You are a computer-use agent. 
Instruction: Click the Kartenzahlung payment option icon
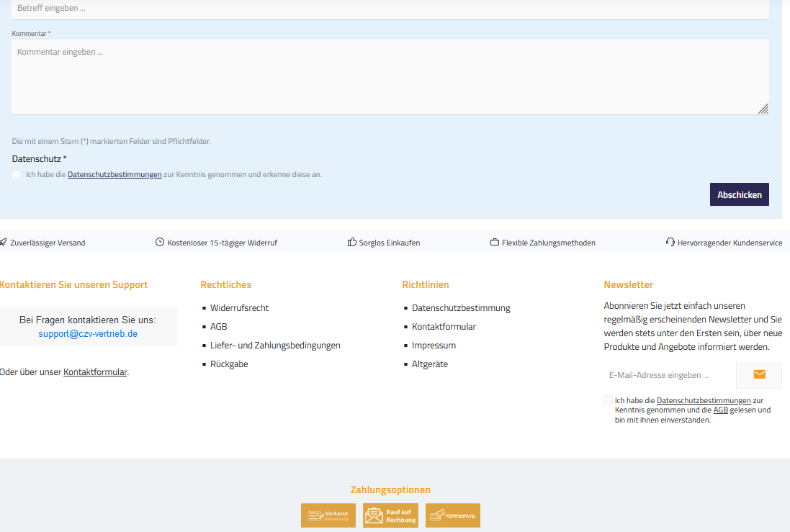click(x=452, y=515)
